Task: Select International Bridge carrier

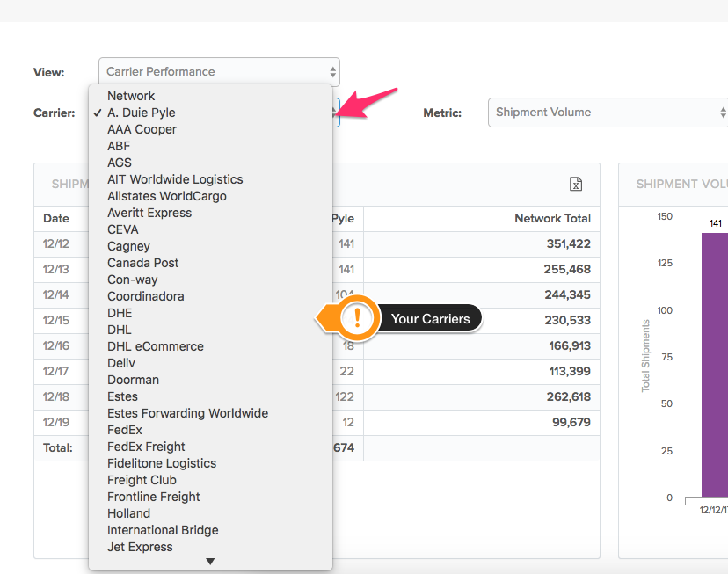Action: 210,530
